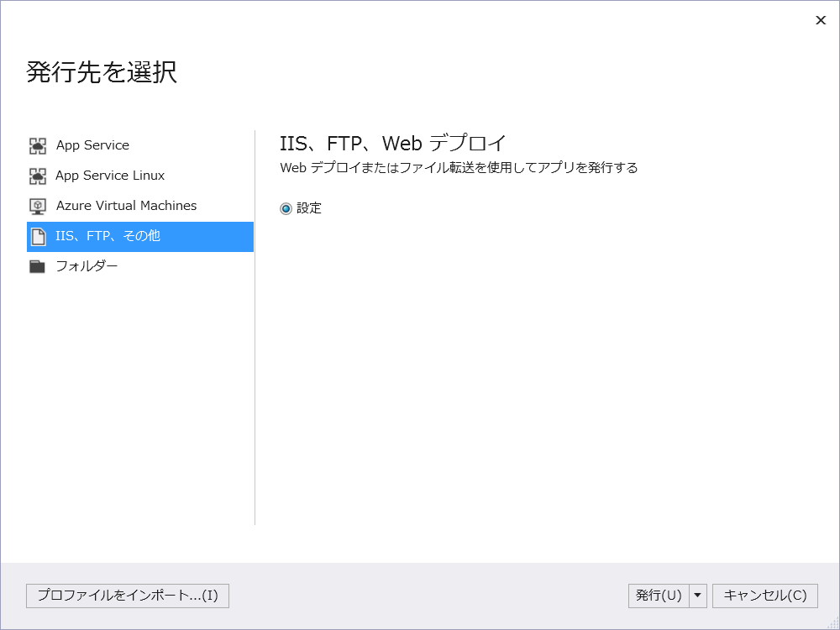Click the Web デプロイ description text
This screenshot has width=840, height=630.
point(459,168)
